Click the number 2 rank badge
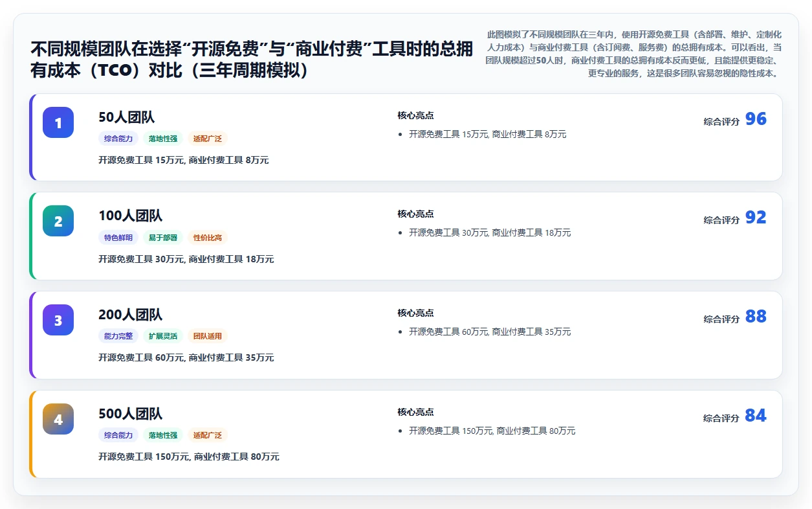The height and width of the screenshot is (509, 812). 58,221
